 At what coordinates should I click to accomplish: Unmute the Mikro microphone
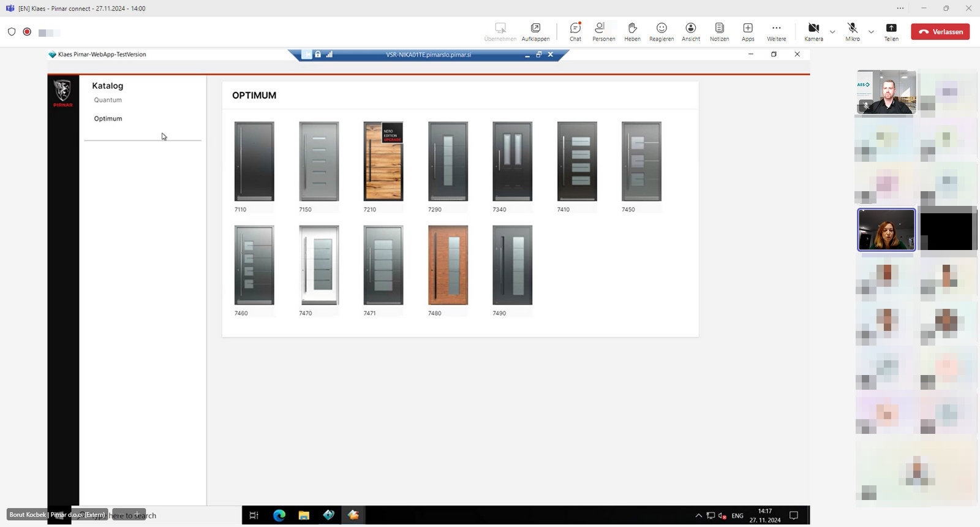(x=852, y=31)
